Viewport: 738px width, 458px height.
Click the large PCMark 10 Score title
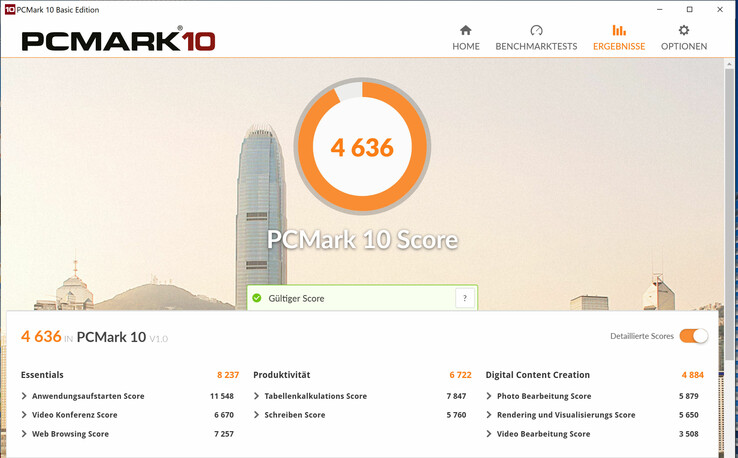pos(362,240)
